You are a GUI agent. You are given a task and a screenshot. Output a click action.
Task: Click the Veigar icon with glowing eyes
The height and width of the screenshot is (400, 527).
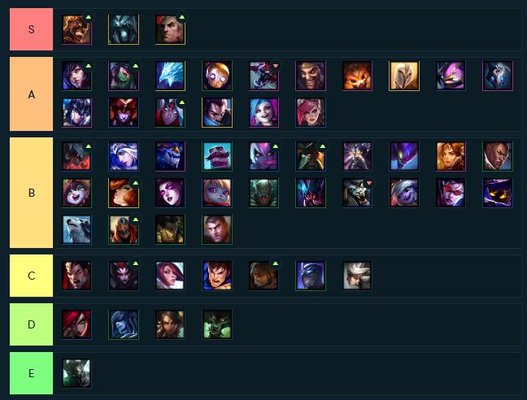click(x=497, y=193)
